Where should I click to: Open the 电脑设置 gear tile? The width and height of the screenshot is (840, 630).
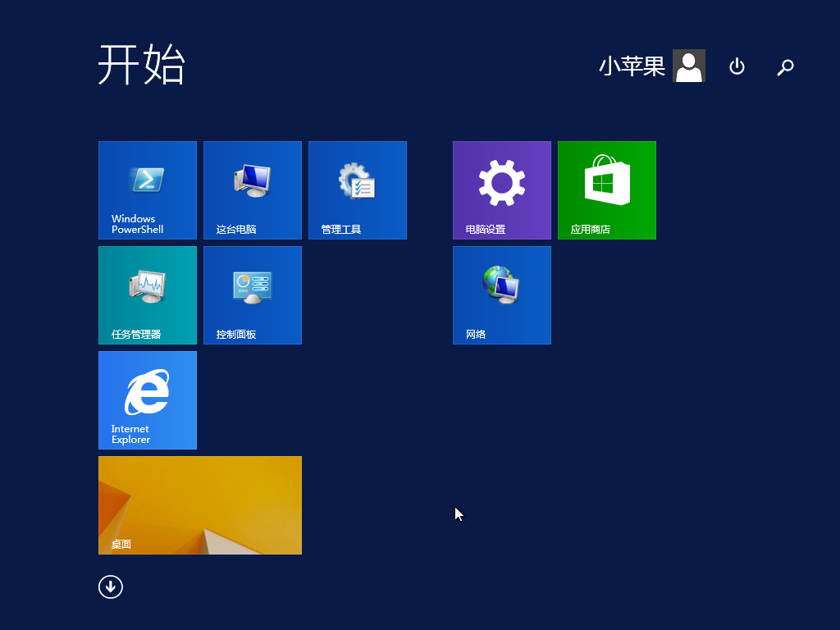501,190
